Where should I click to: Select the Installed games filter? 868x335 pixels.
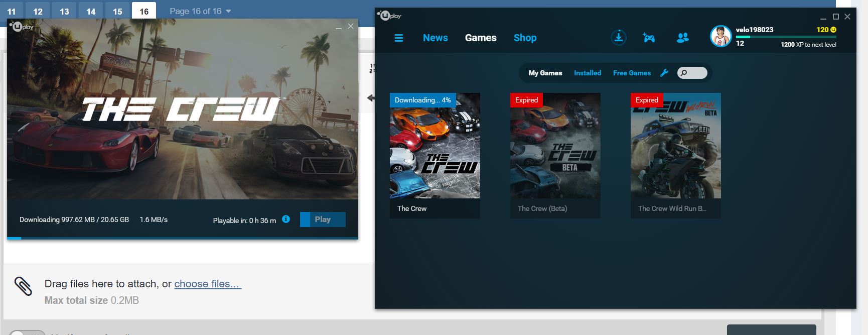(x=587, y=73)
